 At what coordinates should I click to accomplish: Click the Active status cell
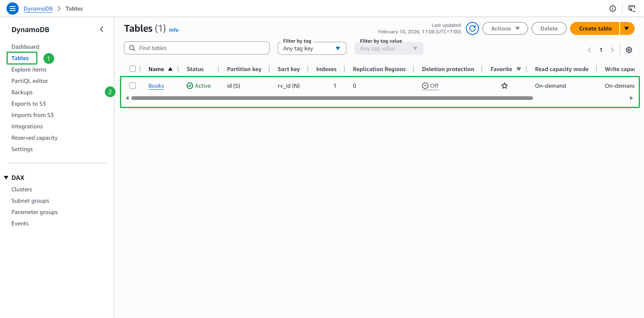point(199,86)
